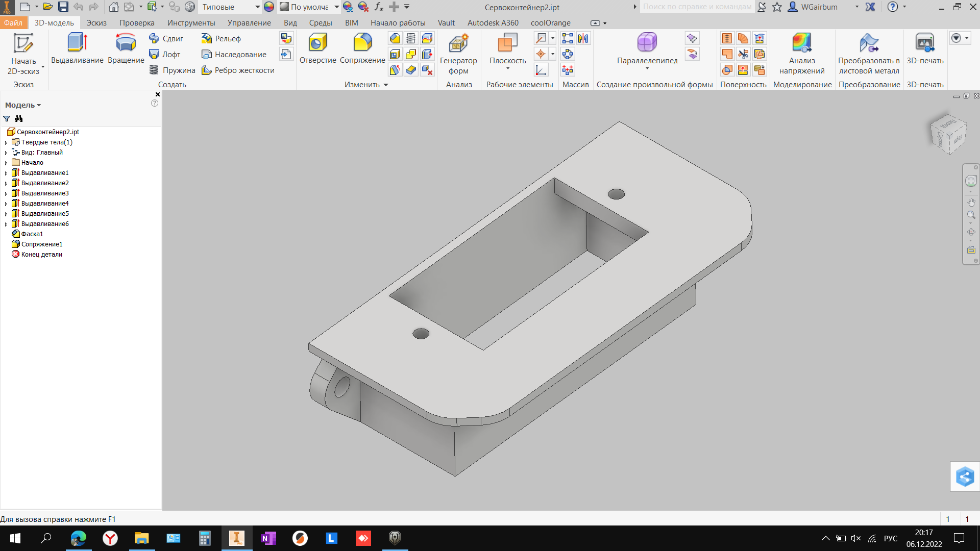This screenshot has width=980, height=551.
Task: Expand Твердые тела(1) folder node
Action: click(6, 142)
